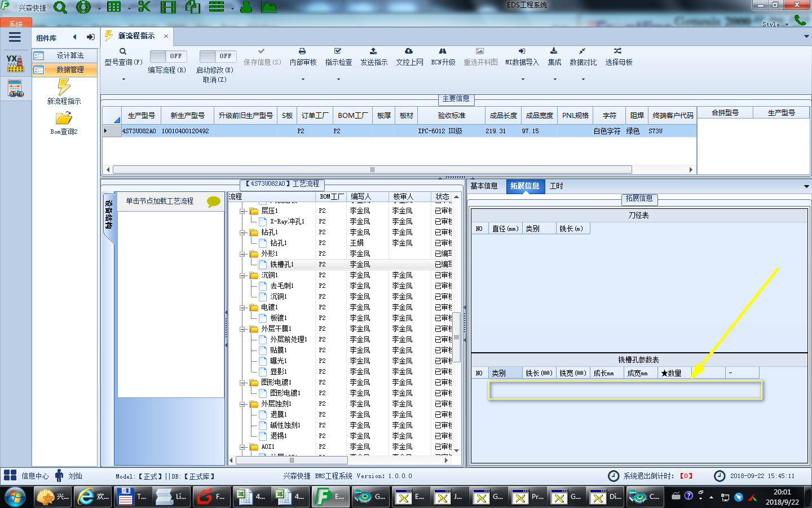Open 信息中心 in status bar
812x508 pixels.
click(x=28, y=476)
